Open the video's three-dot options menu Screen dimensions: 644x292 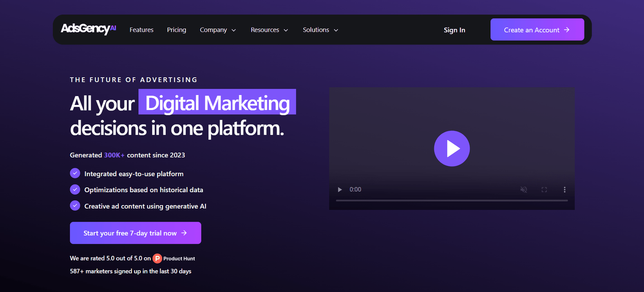[564, 189]
